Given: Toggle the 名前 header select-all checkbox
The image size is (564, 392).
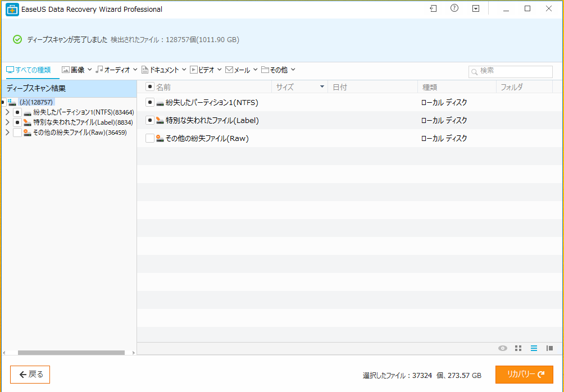Looking at the screenshot, I should coord(149,86).
